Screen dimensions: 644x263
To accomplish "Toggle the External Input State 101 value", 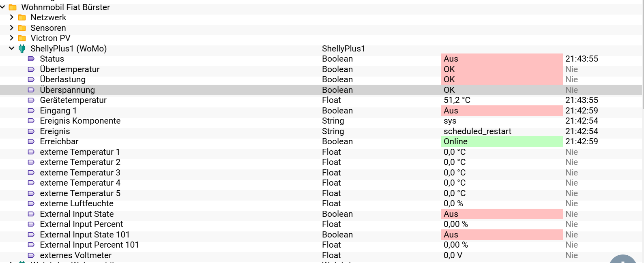I will pyautogui.click(x=501, y=235).
